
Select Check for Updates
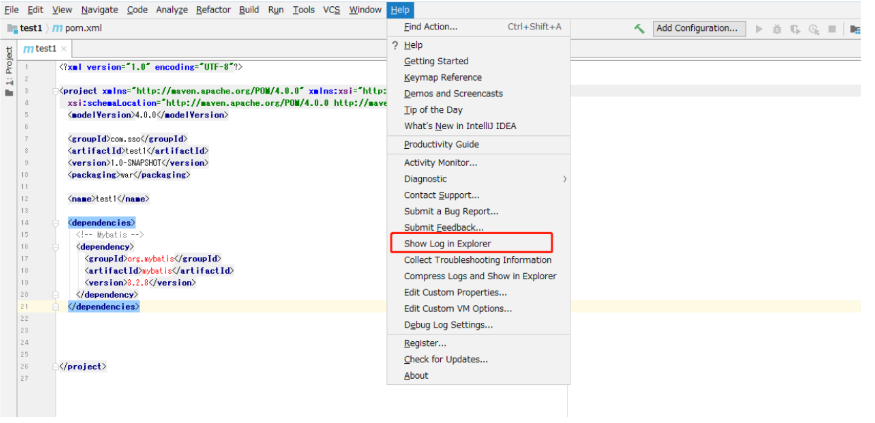(479, 359)
